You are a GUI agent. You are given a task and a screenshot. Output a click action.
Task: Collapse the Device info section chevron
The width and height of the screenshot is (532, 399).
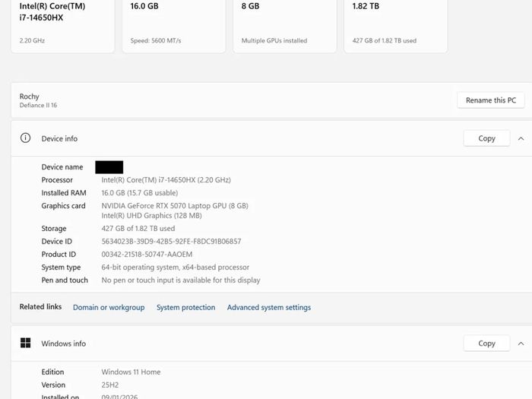[521, 138]
